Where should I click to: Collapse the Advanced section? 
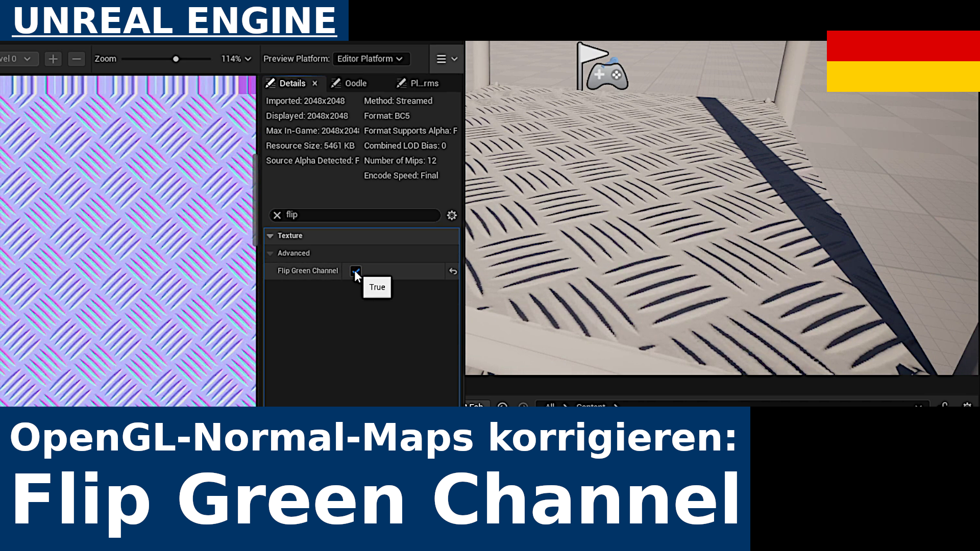270,254
